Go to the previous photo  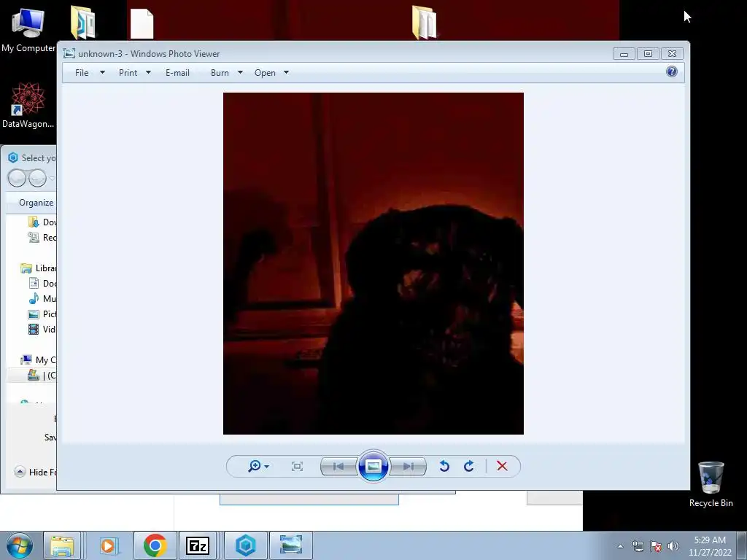pyautogui.click(x=338, y=466)
